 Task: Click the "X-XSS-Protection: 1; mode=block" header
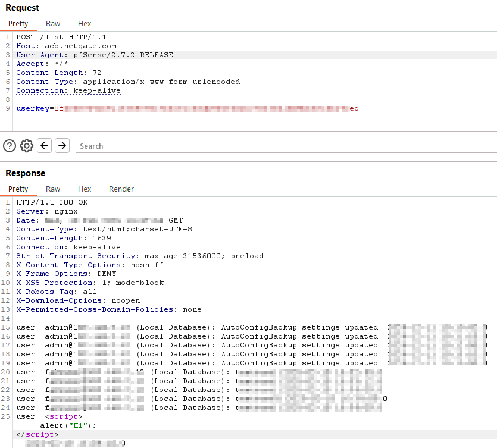pos(90,282)
